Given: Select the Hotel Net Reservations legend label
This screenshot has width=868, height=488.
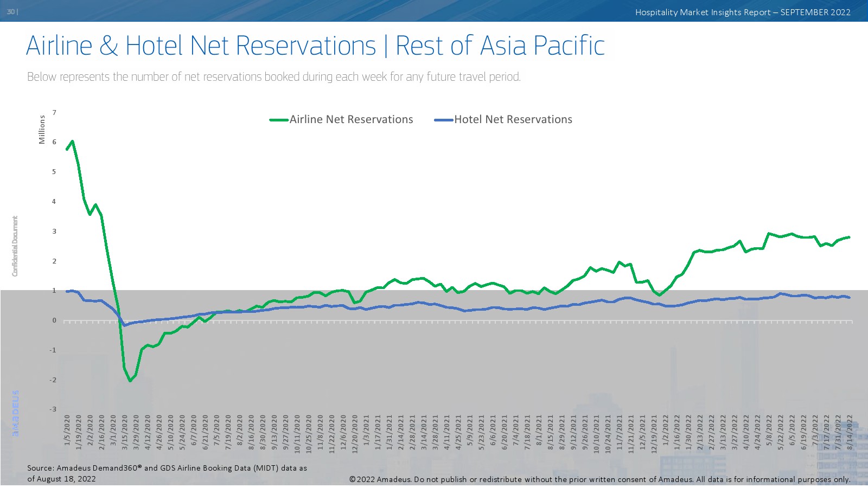Looking at the screenshot, I should pyautogui.click(x=513, y=120).
